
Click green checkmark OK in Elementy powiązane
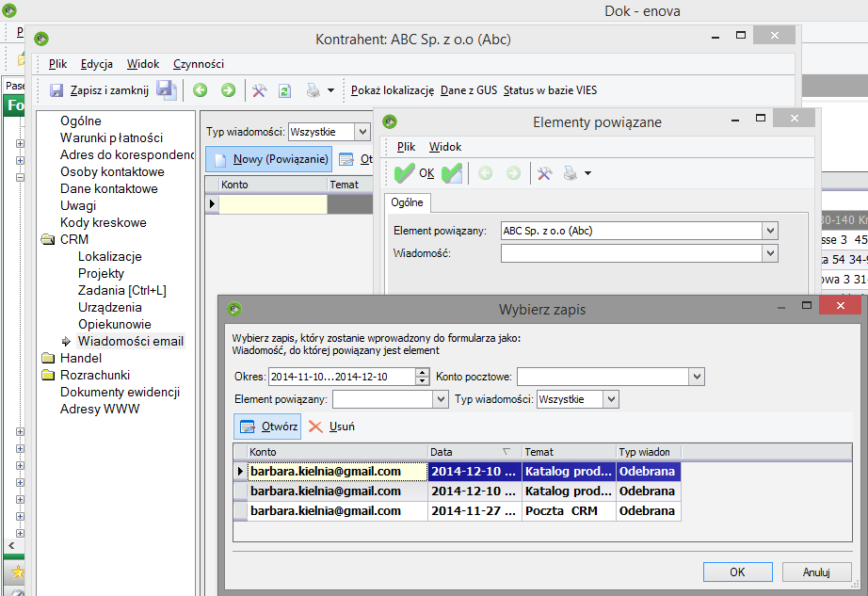pos(414,173)
